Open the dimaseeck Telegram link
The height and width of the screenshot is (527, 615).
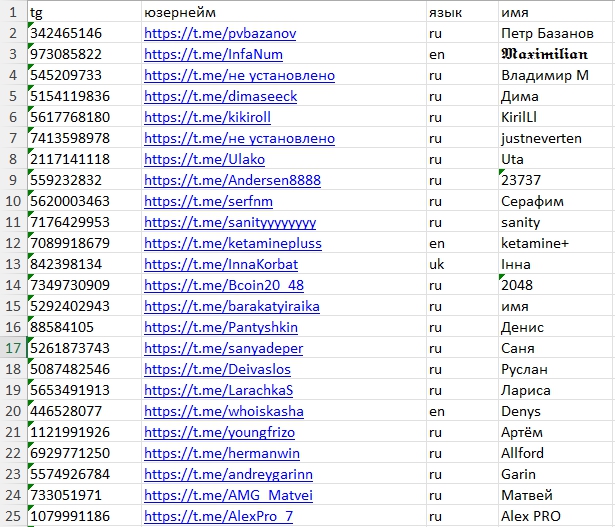tap(220, 96)
